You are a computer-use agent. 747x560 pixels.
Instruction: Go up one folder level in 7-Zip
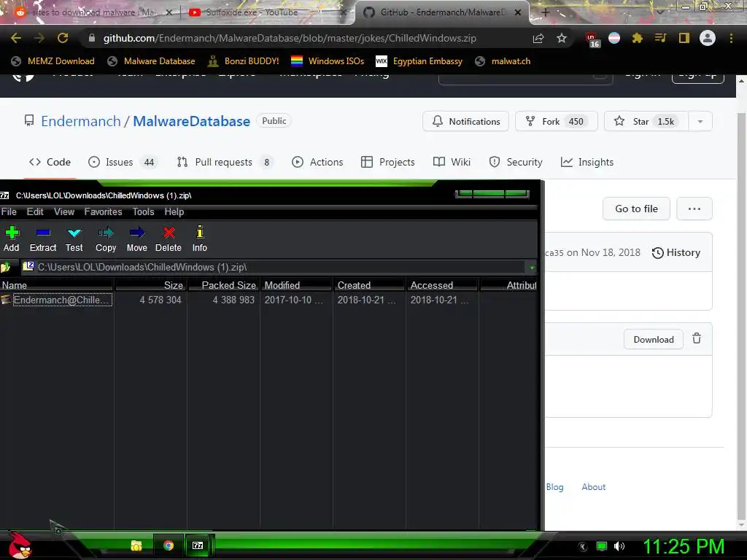point(6,267)
